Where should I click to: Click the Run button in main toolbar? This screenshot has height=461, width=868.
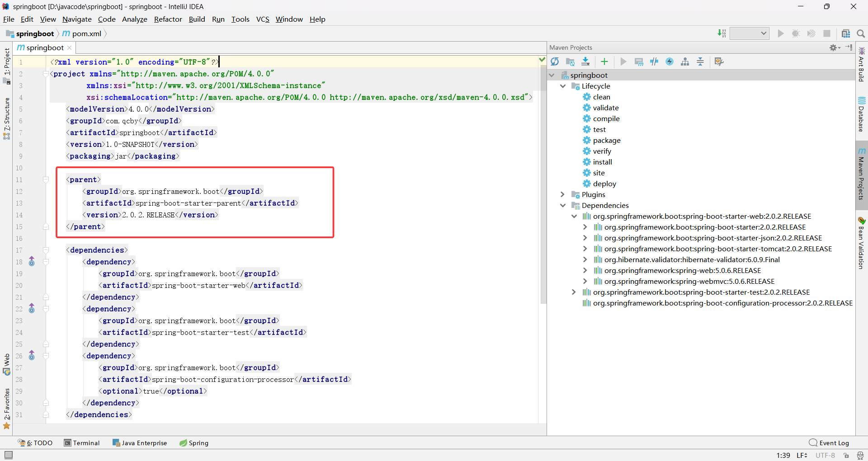781,33
